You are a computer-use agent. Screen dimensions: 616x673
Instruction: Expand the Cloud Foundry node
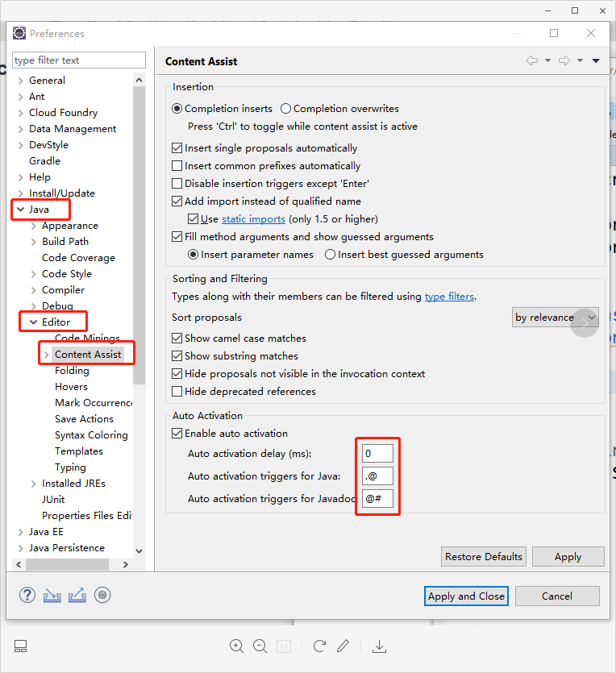(x=20, y=113)
